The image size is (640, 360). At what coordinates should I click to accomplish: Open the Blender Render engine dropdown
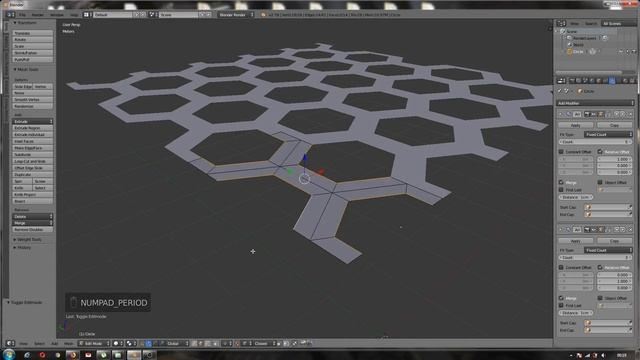coord(235,15)
